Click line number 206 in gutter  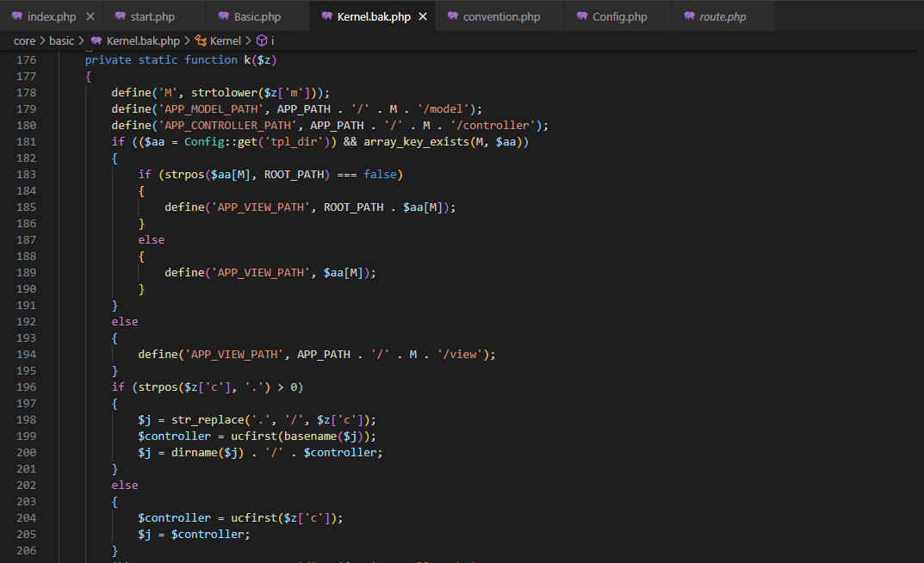pos(26,551)
